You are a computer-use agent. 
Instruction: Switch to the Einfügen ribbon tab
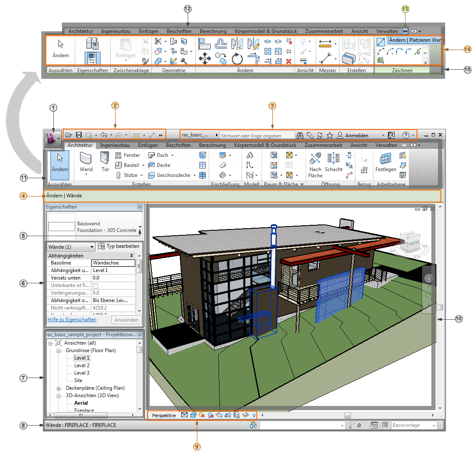click(x=148, y=145)
